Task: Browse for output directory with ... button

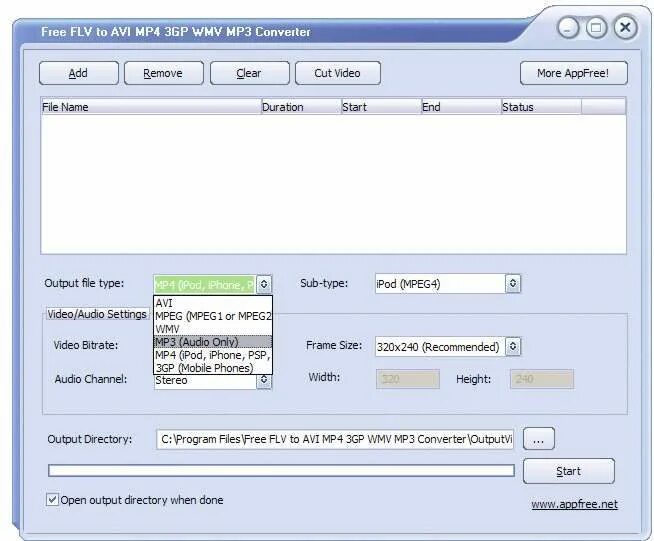Action: (538, 439)
